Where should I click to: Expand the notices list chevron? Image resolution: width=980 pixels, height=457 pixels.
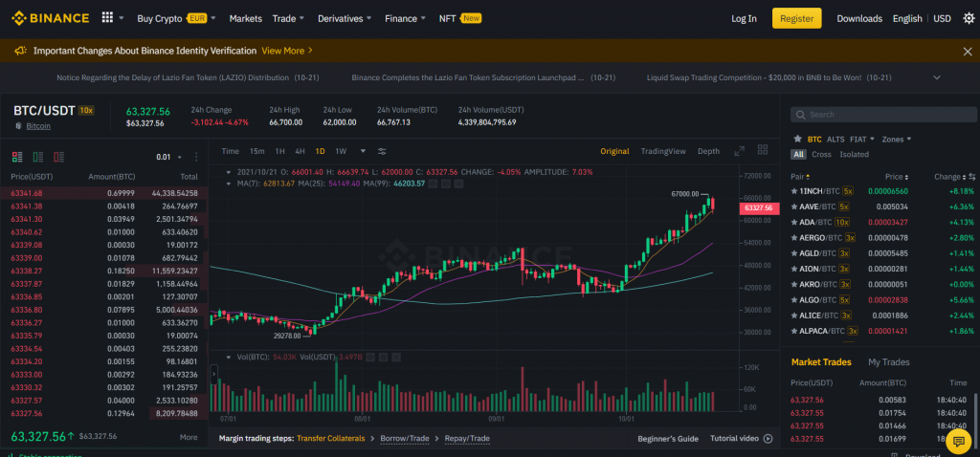[936, 77]
